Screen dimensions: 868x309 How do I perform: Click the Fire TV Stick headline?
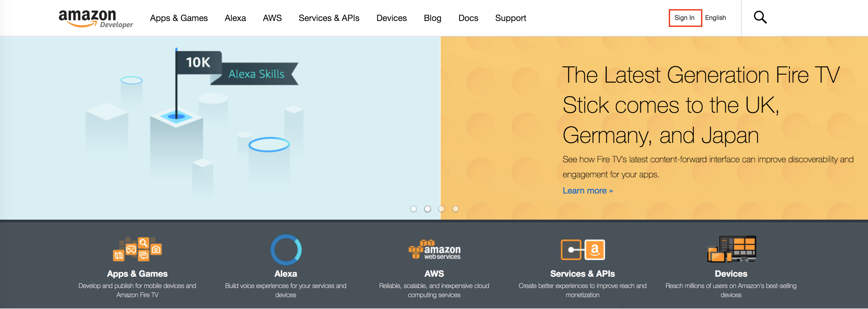701,105
